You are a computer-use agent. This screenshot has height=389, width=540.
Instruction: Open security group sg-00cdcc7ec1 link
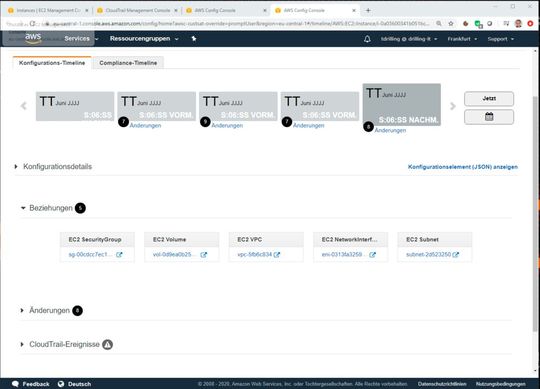click(91, 254)
